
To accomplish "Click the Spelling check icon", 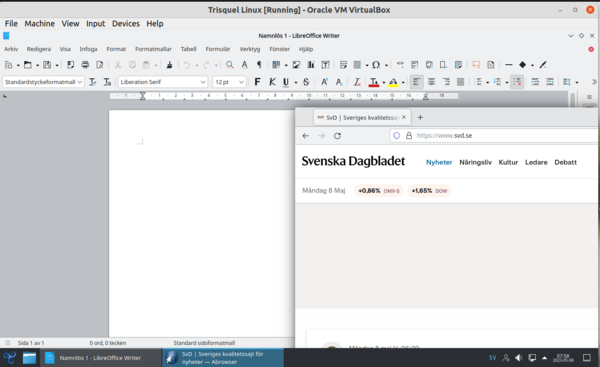I will coord(244,65).
